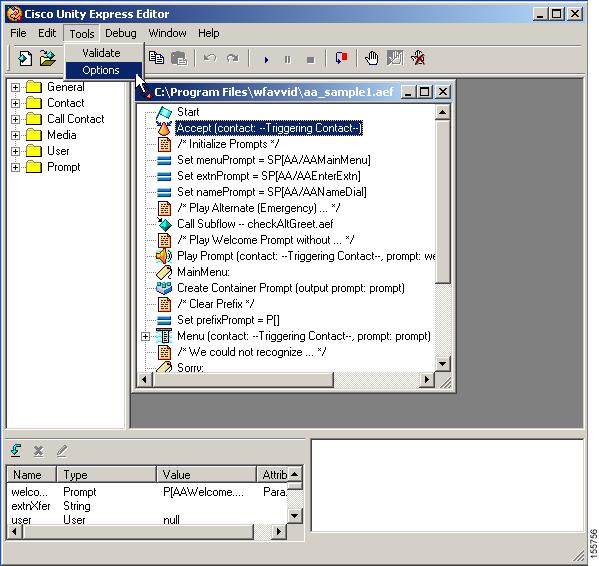Click the Name column header
The image size is (599, 566).
31,475
